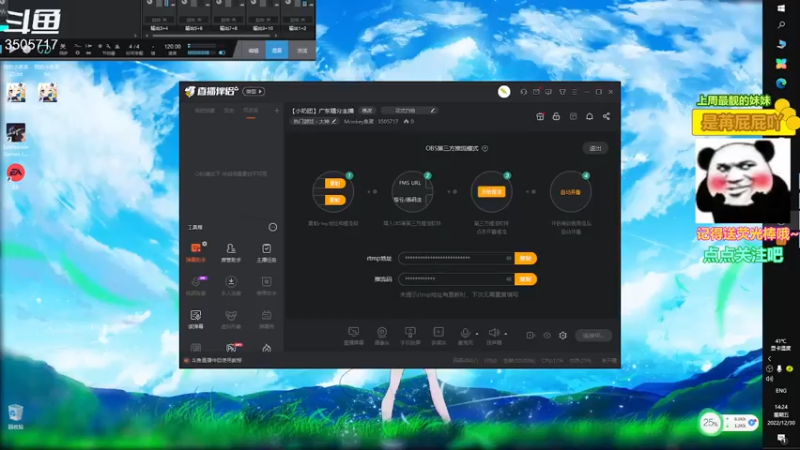800x450 pixels.
Task: Open the mode pill next to companion logo
Action: 254,91
